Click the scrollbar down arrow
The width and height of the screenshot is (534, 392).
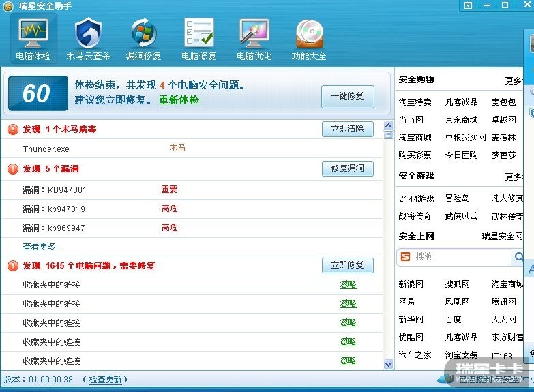388,365
